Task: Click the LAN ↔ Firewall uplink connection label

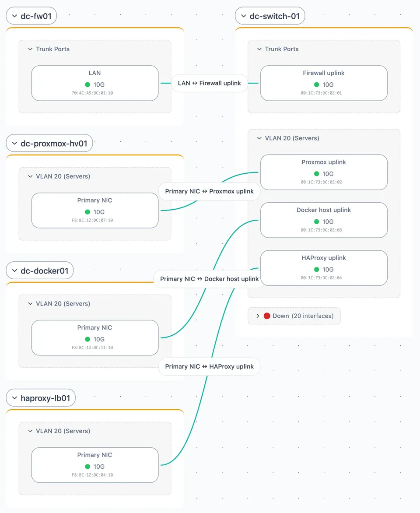Action: (x=210, y=83)
